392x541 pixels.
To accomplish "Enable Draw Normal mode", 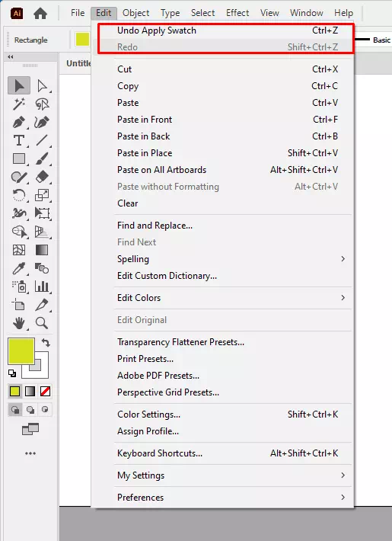I will (15, 409).
